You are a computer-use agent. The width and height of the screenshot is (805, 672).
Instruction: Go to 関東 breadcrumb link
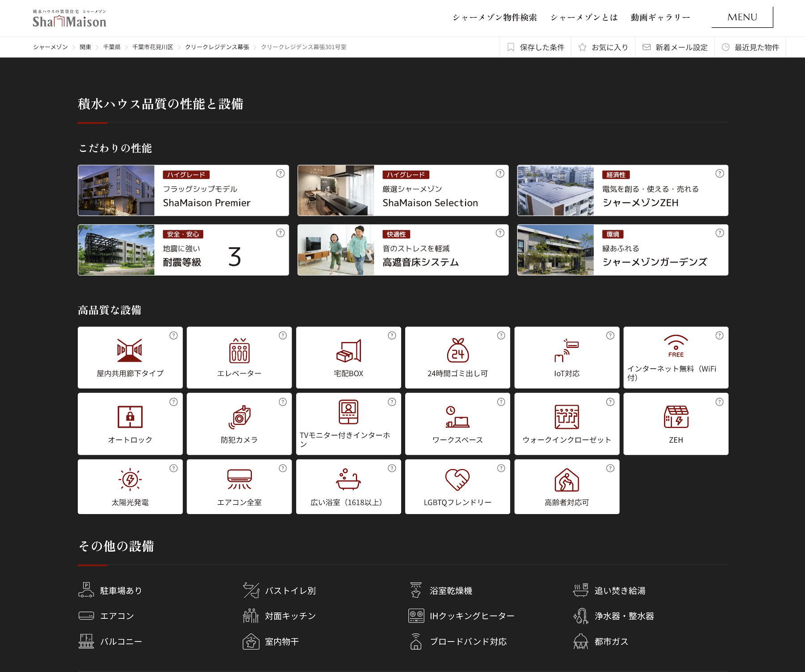pos(85,47)
